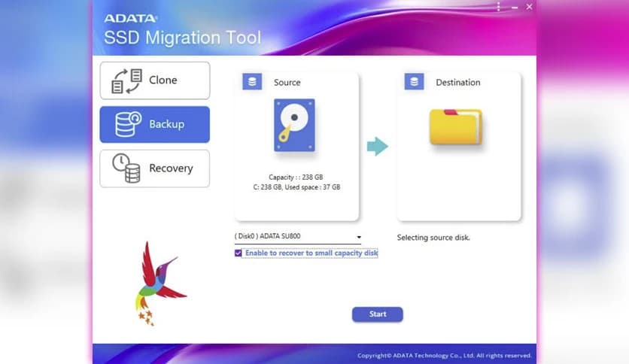Click the Destination panel header disk icon

pyautogui.click(x=415, y=82)
